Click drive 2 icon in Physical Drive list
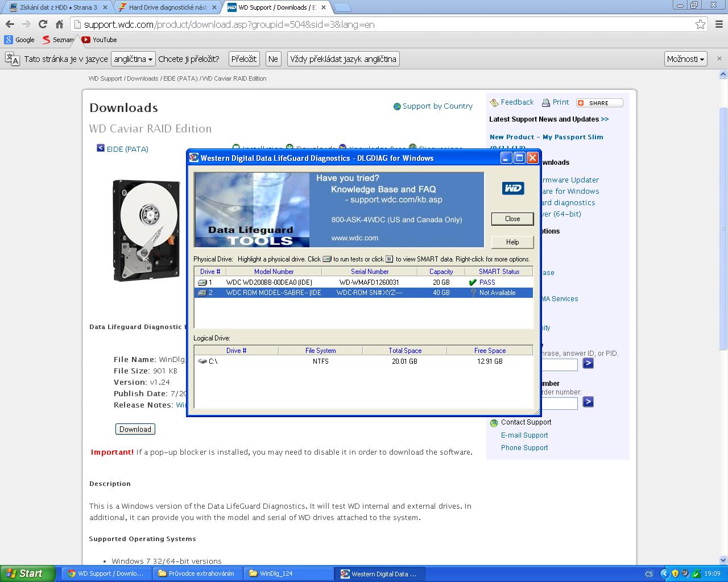This screenshot has height=582, width=728. click(202, 293)
